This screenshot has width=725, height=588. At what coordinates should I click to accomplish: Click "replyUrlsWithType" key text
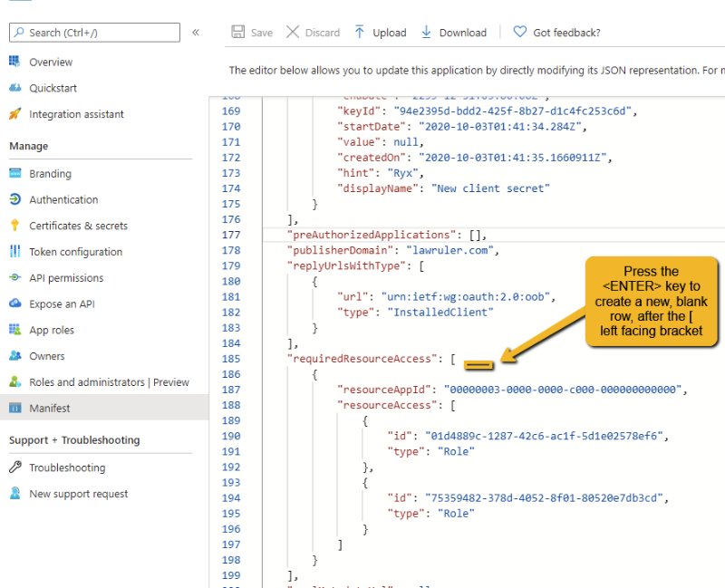[346, 265]
